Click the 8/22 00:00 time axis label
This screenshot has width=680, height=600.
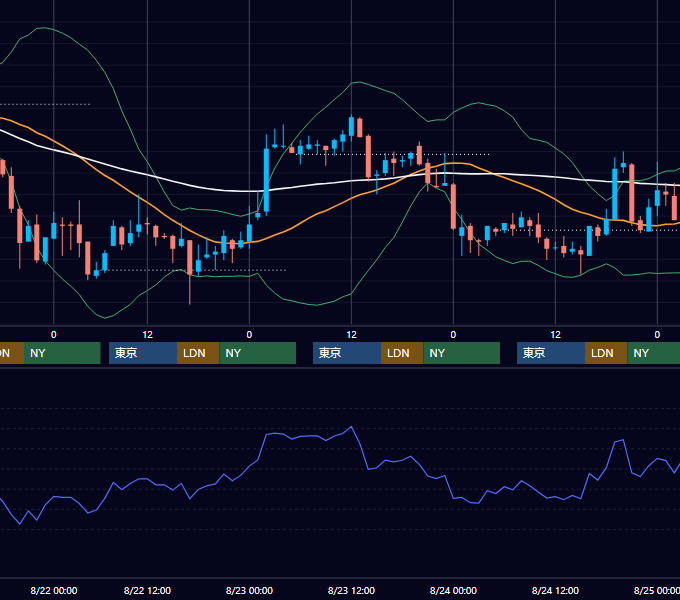pyautogui.click(x=54, y=590)
